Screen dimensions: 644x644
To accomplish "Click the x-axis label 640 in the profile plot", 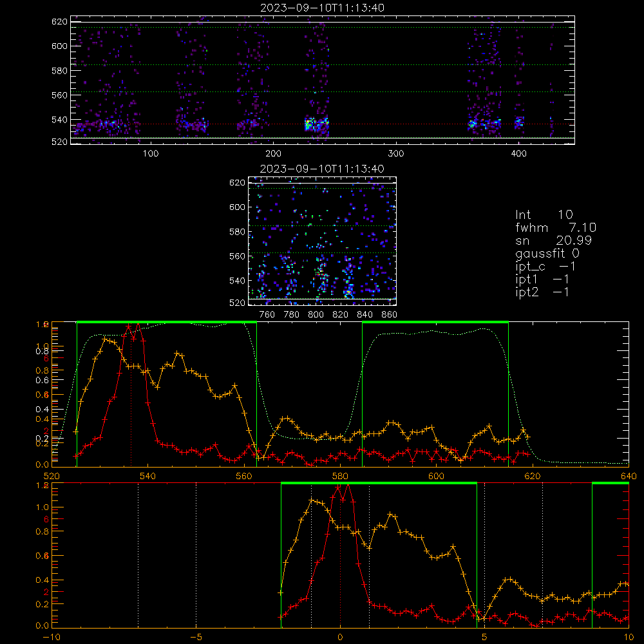I will (629, 477).
